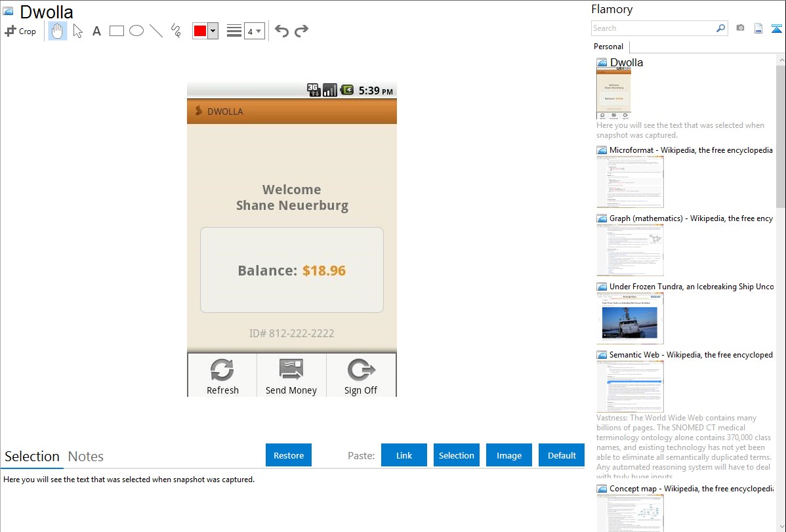Viewport: 786px width, 532px height.
Task: Click the Graph (mathematics) title text
Action: (691, 218)
